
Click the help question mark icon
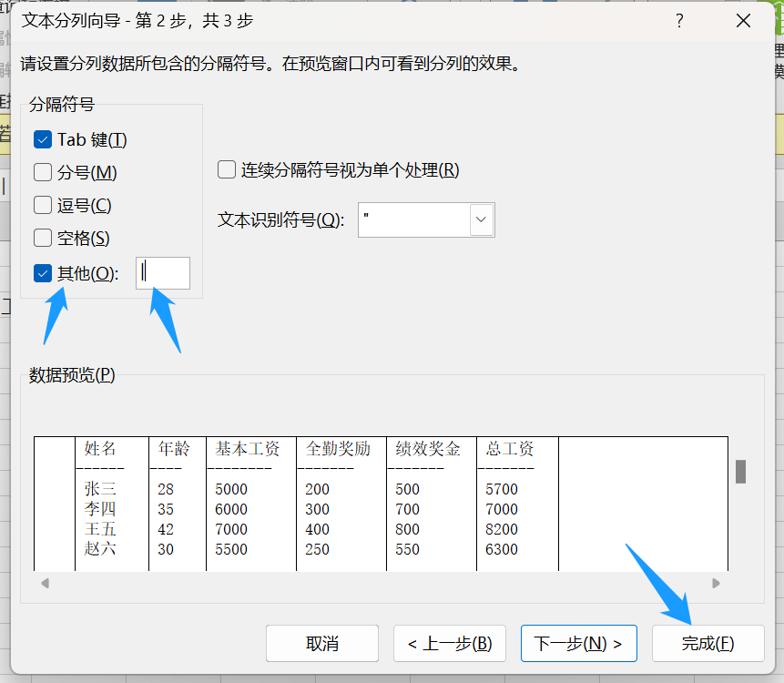click(679, 20)
